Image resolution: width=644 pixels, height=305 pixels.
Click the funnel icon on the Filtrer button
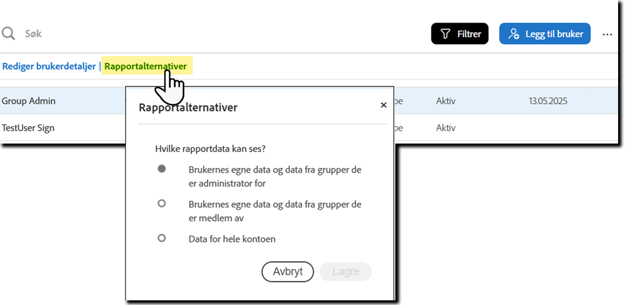[x=445, y=33]
